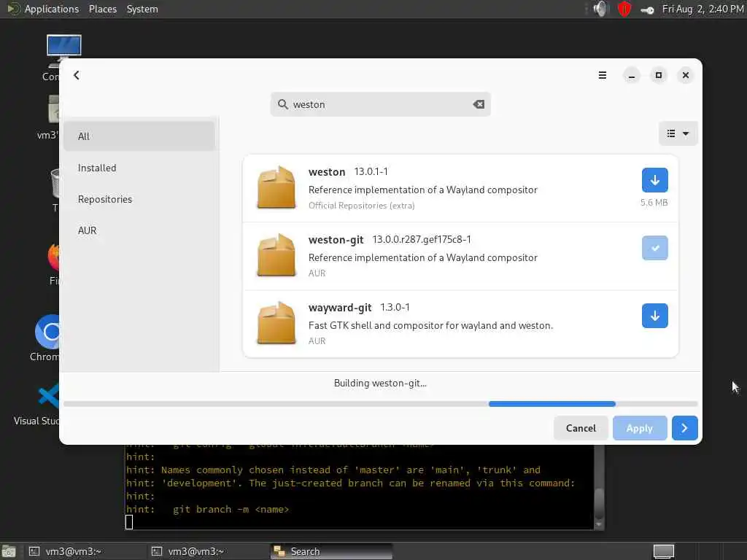Click the weston 5.6 MB size label
The width and height of the screenshot is (747, 560).
pos(654,203)
